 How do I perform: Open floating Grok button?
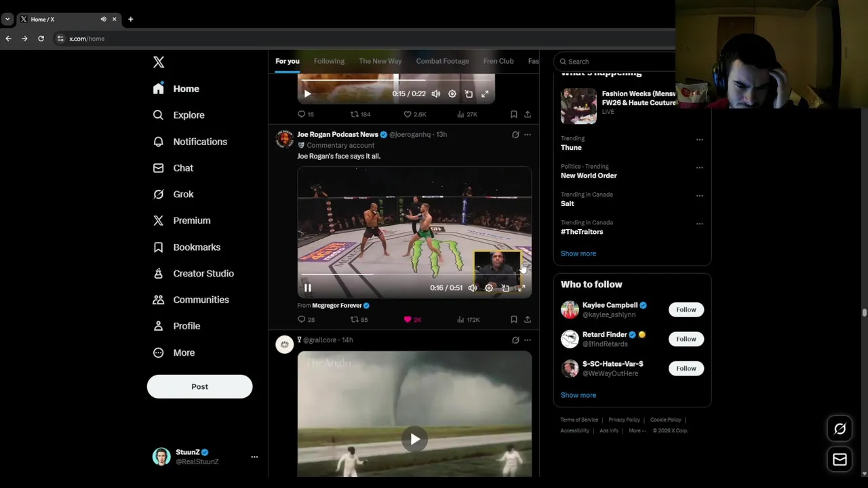point(840,429)
